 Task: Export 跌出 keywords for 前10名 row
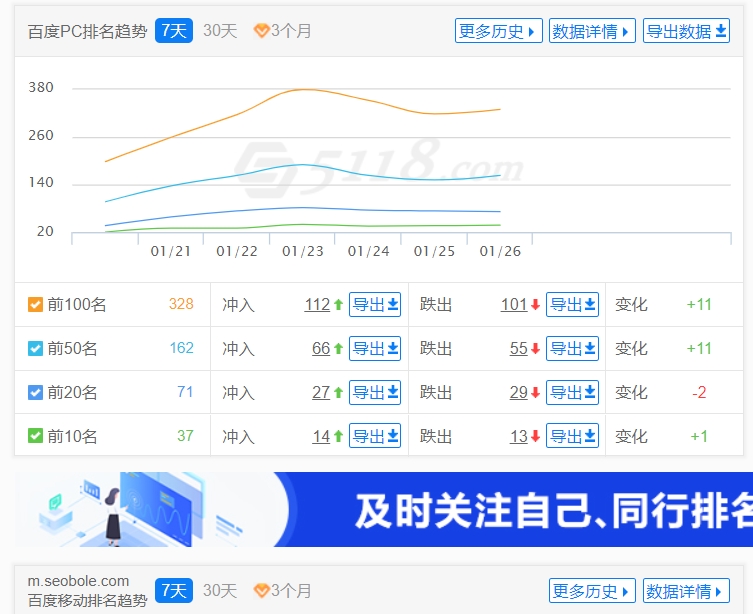pos(572,436)
